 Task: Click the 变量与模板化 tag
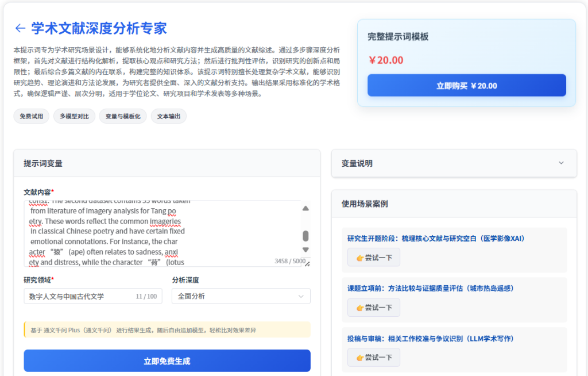pos(122,117)
